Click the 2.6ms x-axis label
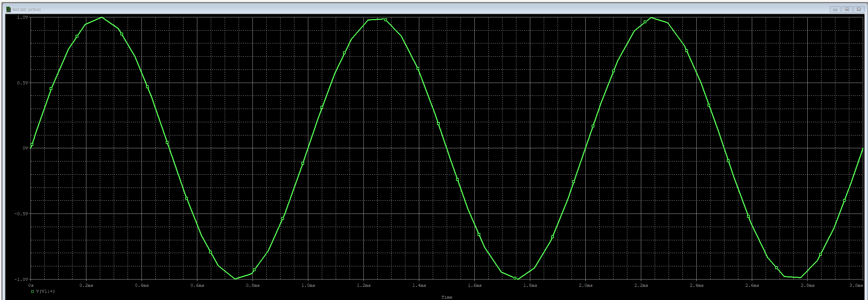Viewport: 868px width, 300px height. tap(752, 285)
